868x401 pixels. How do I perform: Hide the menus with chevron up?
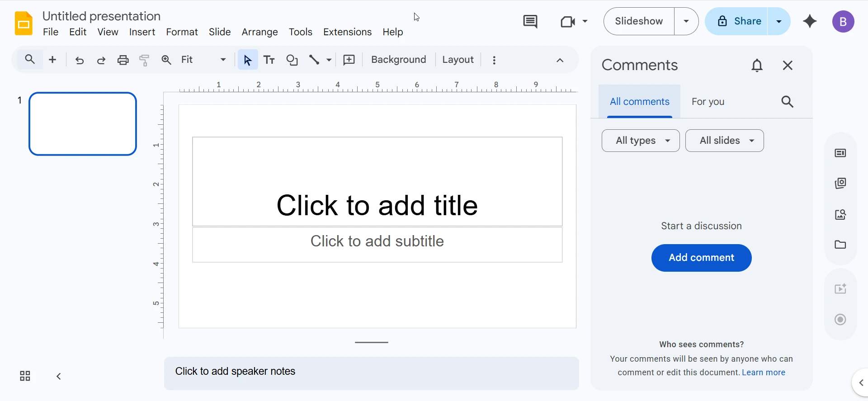tap(560, 60)
